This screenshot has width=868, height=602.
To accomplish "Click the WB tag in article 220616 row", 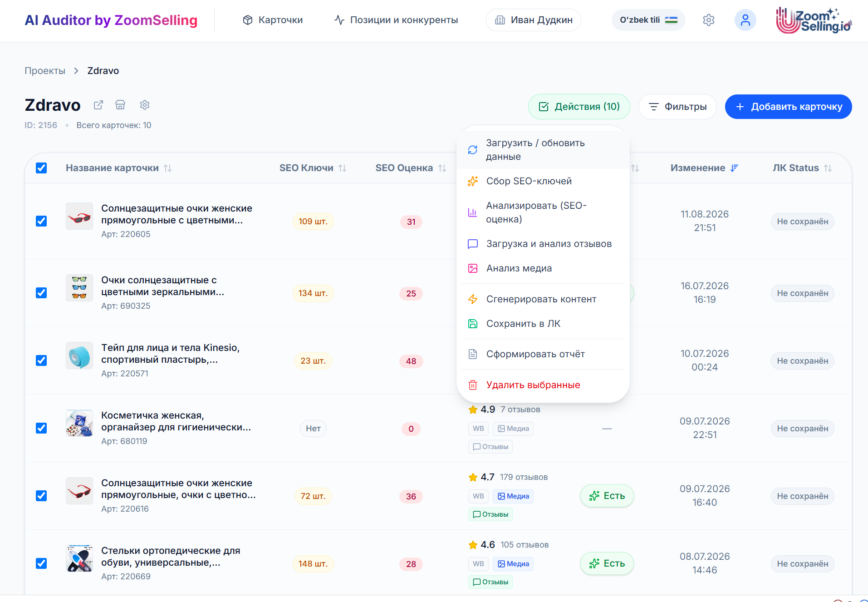I will pos(478,496).
